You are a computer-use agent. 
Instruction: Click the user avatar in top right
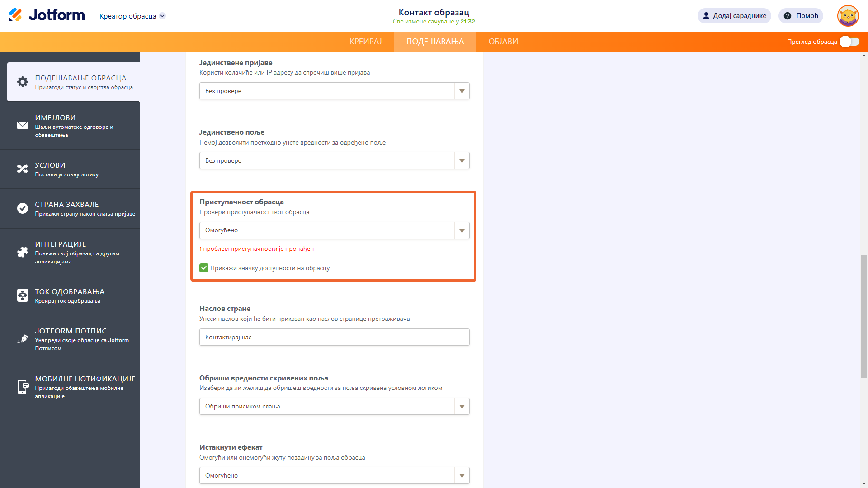coord(848,16)
